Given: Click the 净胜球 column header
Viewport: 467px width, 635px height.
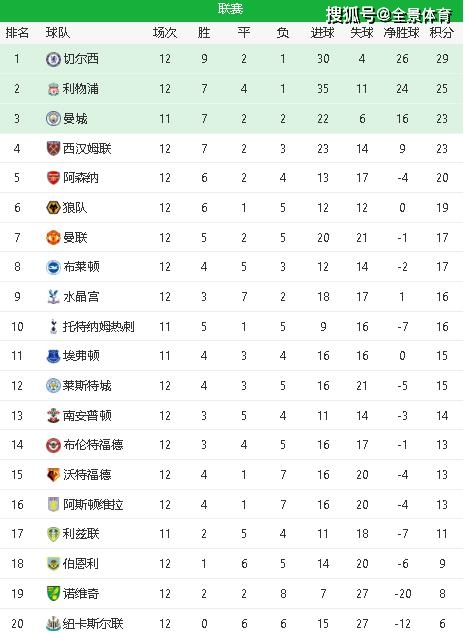Looking at the screenshot, I should tap(401, 32).
